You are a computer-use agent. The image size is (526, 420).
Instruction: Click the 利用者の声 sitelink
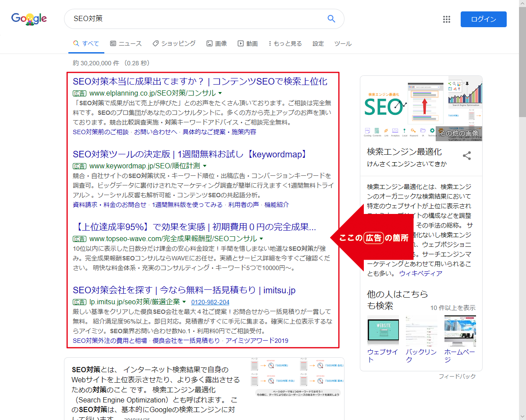243,205
